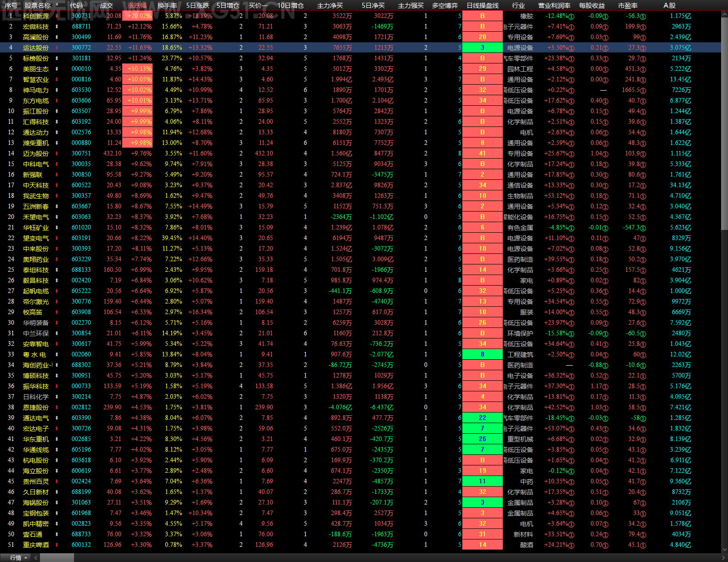This screenshot has height=562, width=728.
Task: Click the marker icon beside 标榜股份
Action: (x=57, y=58)
